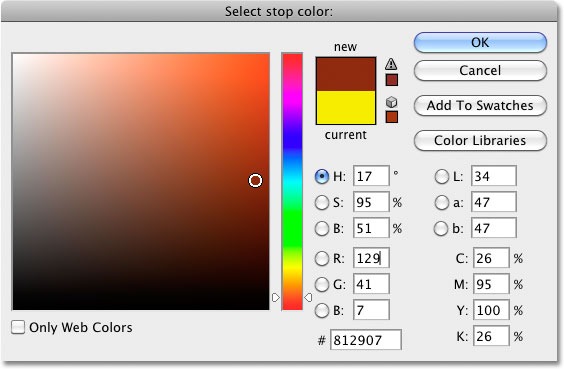The width and height of the screenshot is (564, 369).
Task: Select the Lab a channel radio button
Action: click(441, 202)
